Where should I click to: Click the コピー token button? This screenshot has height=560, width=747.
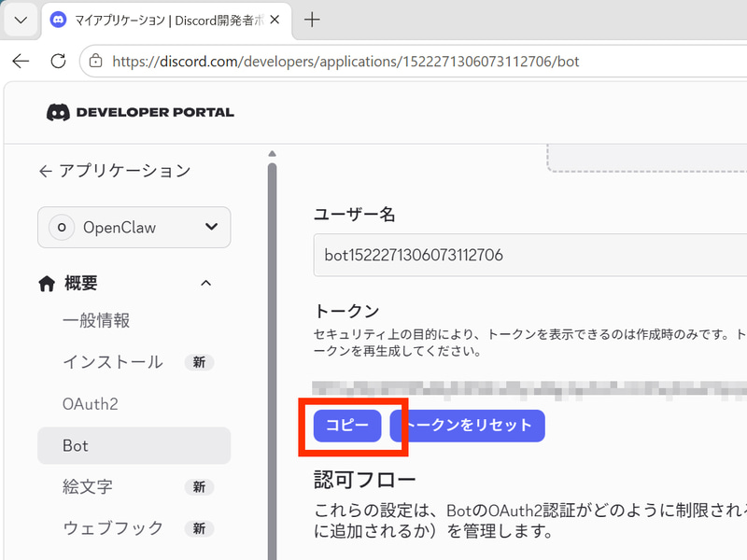click(x=347, y=426)
